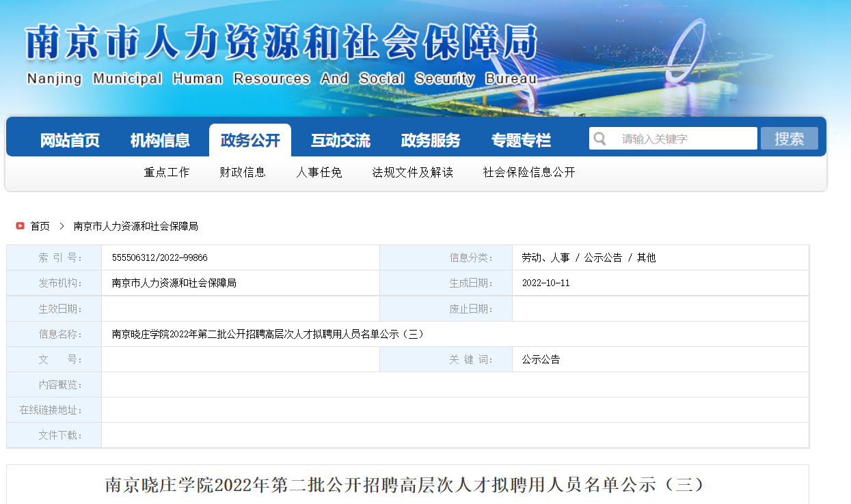The height and width of the screenshot is (504, 851).
Task: Click the 废止日期 label cell
Action: 446,309
